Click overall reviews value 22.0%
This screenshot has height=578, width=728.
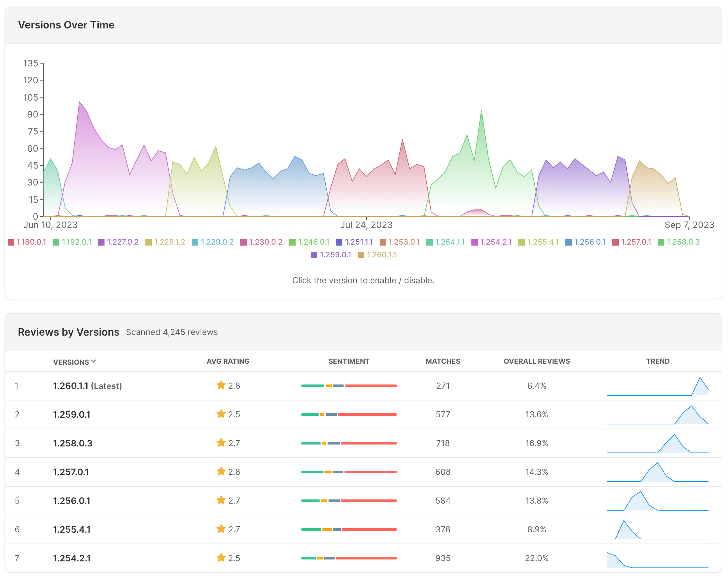[x=537, y=558]
